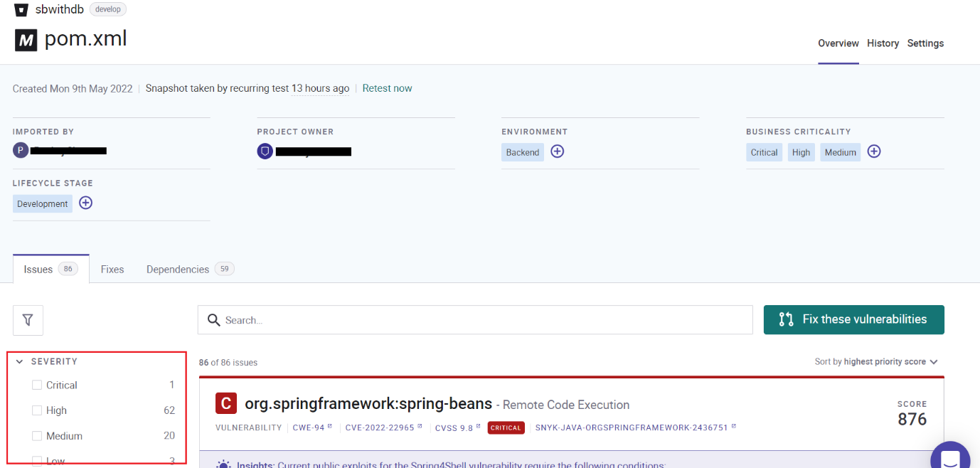Click the magnifier icon in search box

[x=213, y=320]
